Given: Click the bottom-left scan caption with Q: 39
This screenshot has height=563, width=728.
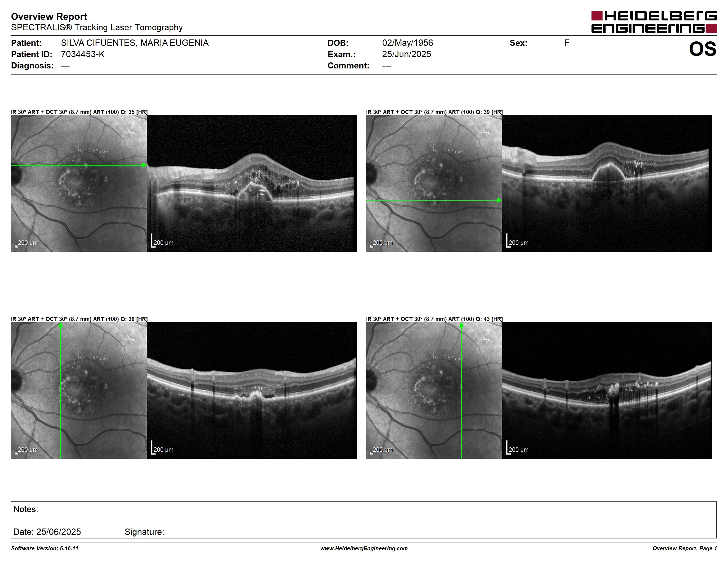Looking at the screenshot, I should click(x=79, y=319).
